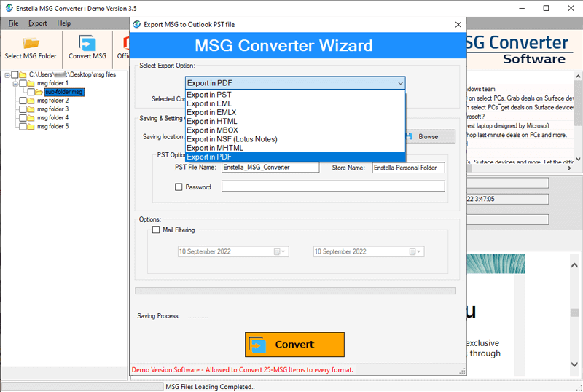Choose Export in PST option
The image size is (583, 392).
(295, 95)
